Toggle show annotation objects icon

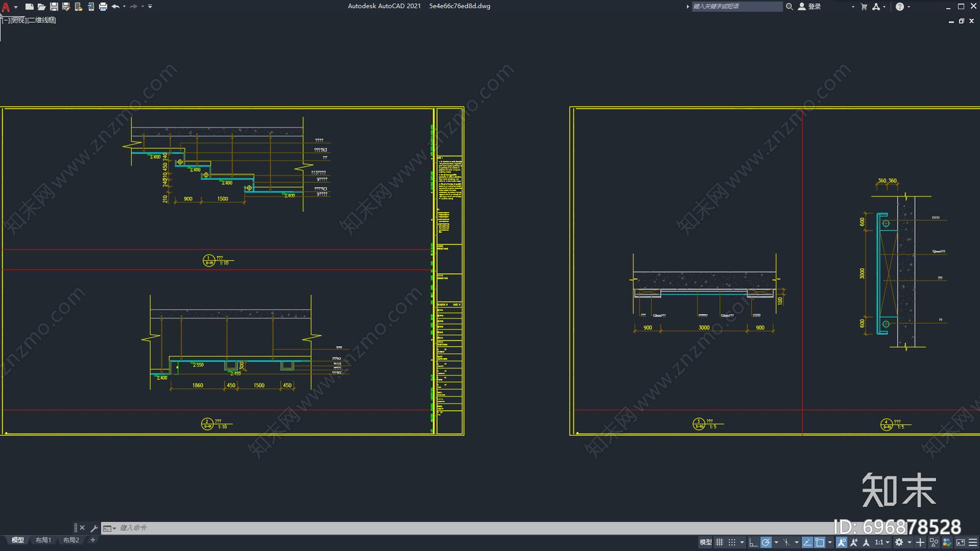[842, 542]
